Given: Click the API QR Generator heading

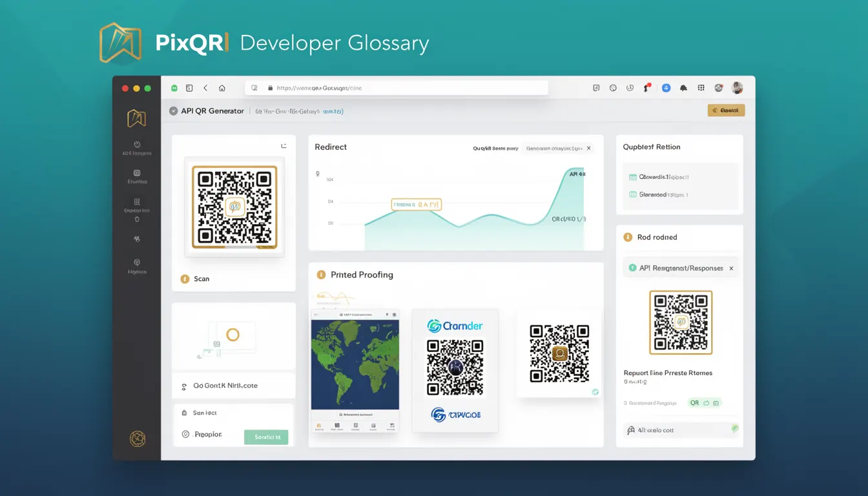Looking at the screenshot, I should tap(212, 111).
